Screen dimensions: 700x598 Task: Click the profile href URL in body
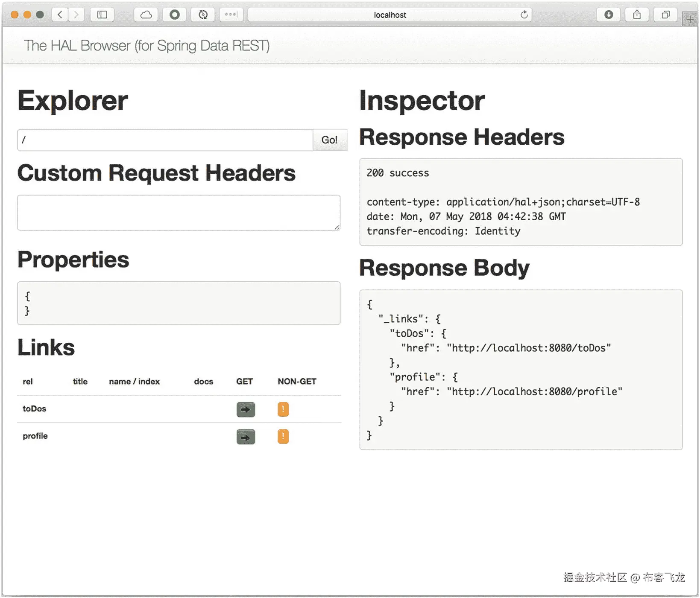(534, 391)
